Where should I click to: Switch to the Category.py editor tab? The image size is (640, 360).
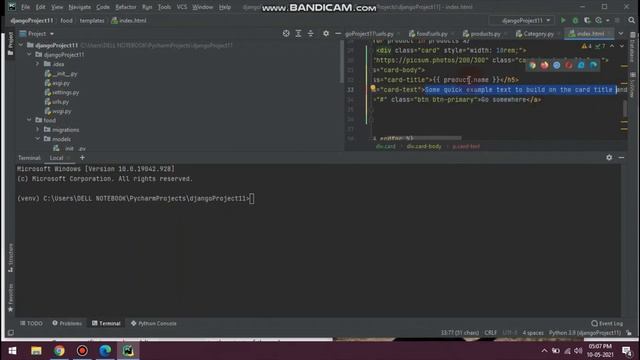pos(538,34)
